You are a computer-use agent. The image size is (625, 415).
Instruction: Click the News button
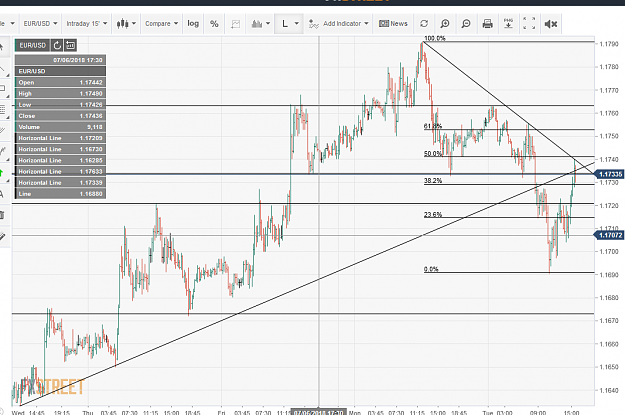393,24
